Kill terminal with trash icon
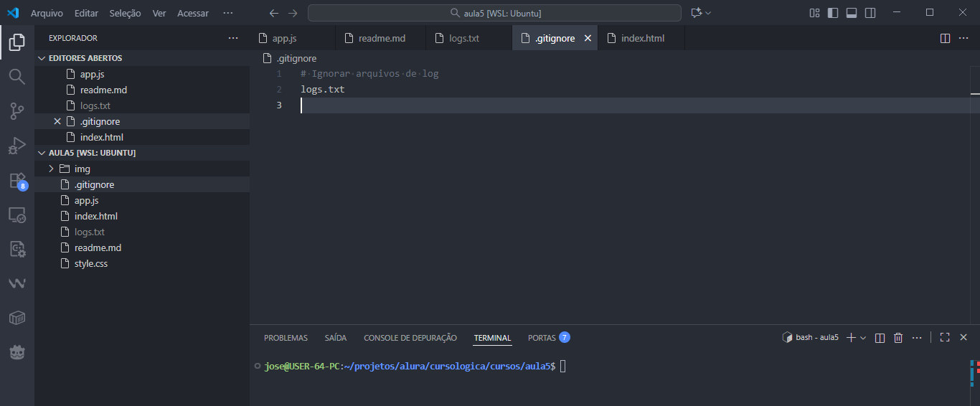Screen dimensions: 980x406 898,338
